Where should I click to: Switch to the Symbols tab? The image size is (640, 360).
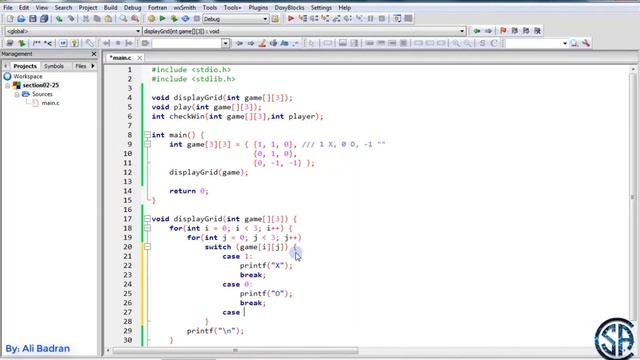coord(54,66)
